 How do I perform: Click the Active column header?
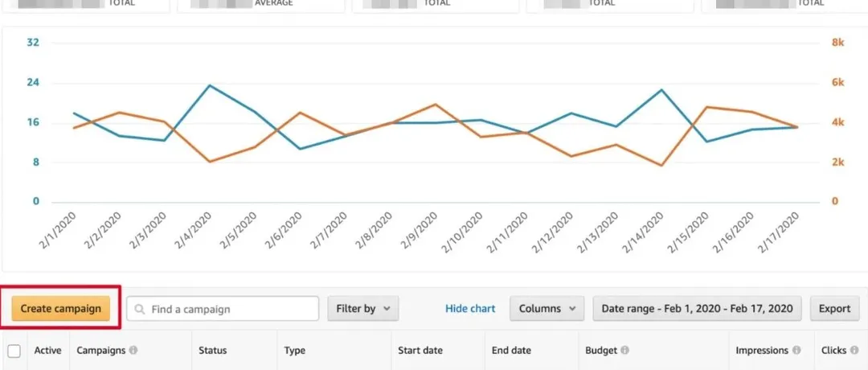coord(47,351)
